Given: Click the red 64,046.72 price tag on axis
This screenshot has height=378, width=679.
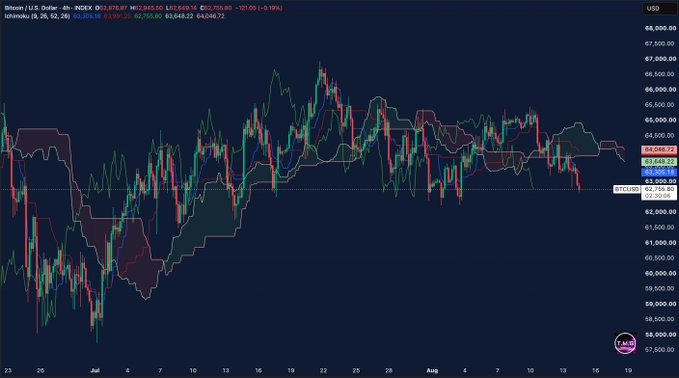Looking at the screenshot, I should [659, 150].
